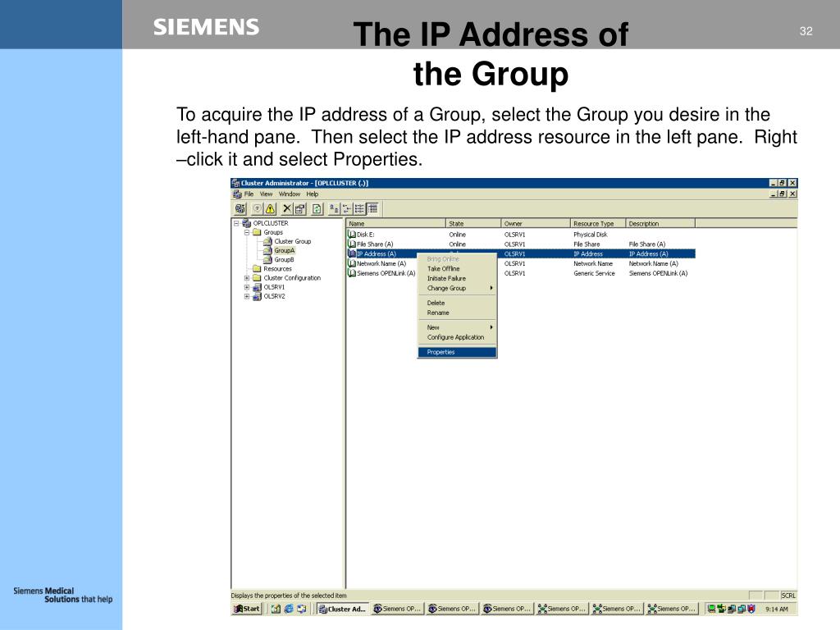
Task: Click the SCRL indicator in status bar
Action: (x=788, y=596)
